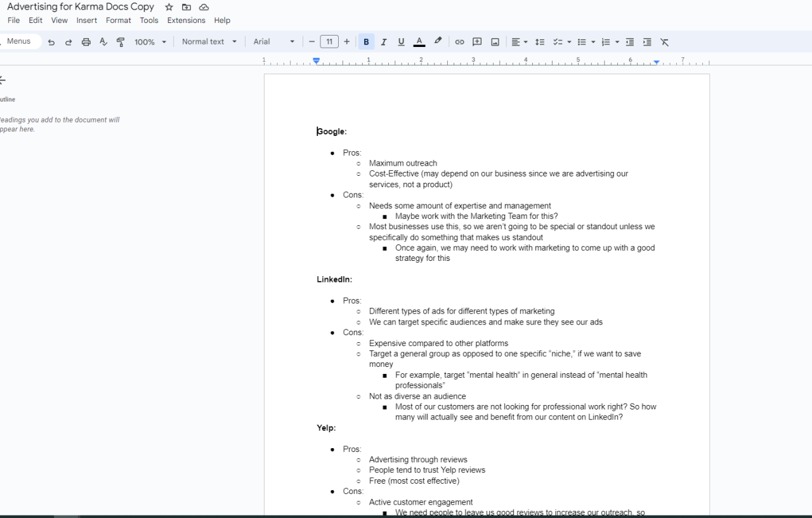The width and height of the screenshot is (812, 518).
Task: Open the 100% zoom dropdown
Action: (150, 42)
